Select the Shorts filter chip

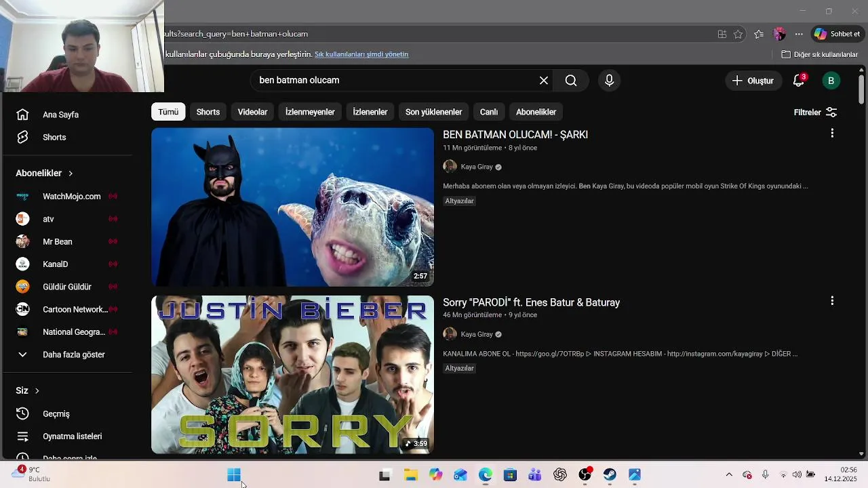point(208,112)
